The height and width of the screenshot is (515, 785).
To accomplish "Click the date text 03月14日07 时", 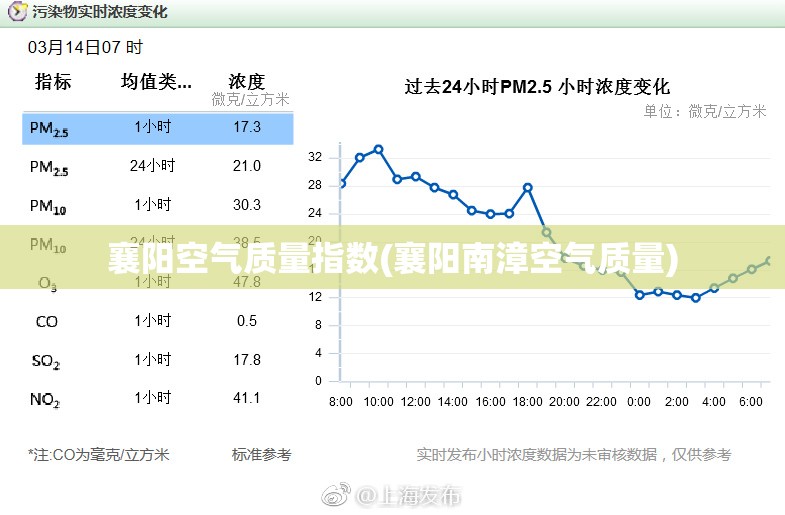I will coord(85,48).
